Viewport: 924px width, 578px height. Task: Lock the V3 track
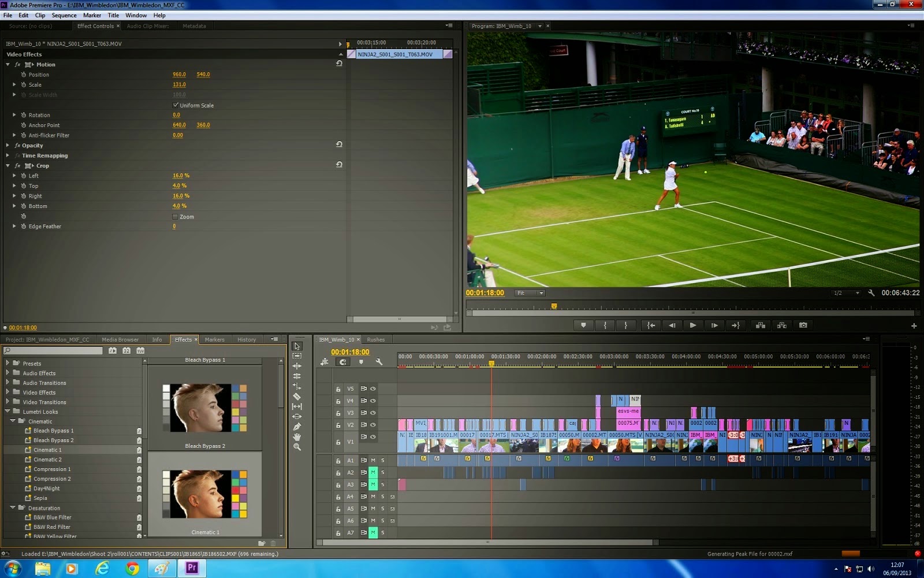pos(338,413)
